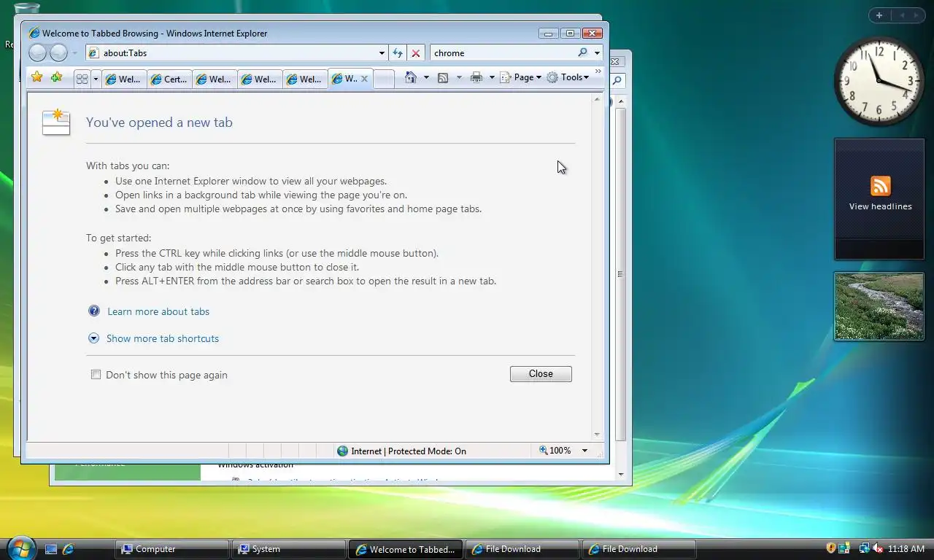Click the globe icon in status bar
This screenshot has width=934, height=560.
(x=342, y=451)
